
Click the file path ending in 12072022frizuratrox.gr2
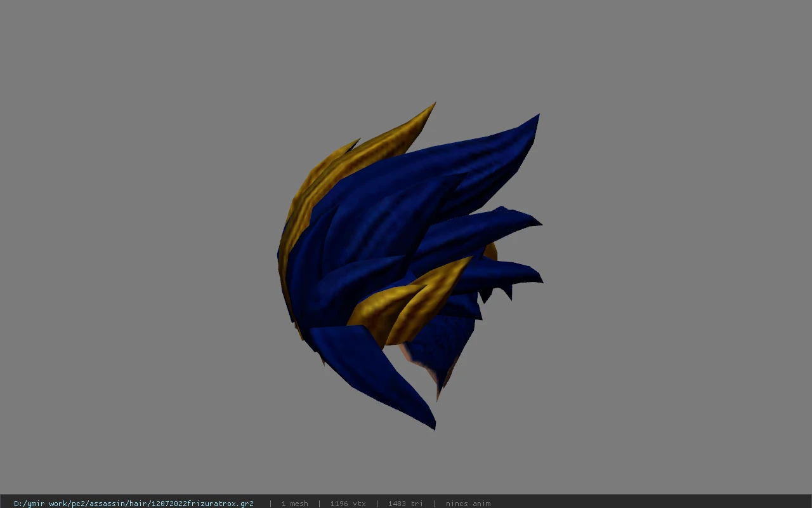click(134, 504)
